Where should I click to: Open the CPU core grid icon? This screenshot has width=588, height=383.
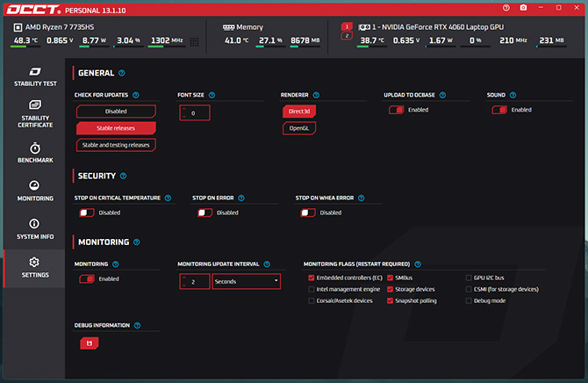[194, 41]
